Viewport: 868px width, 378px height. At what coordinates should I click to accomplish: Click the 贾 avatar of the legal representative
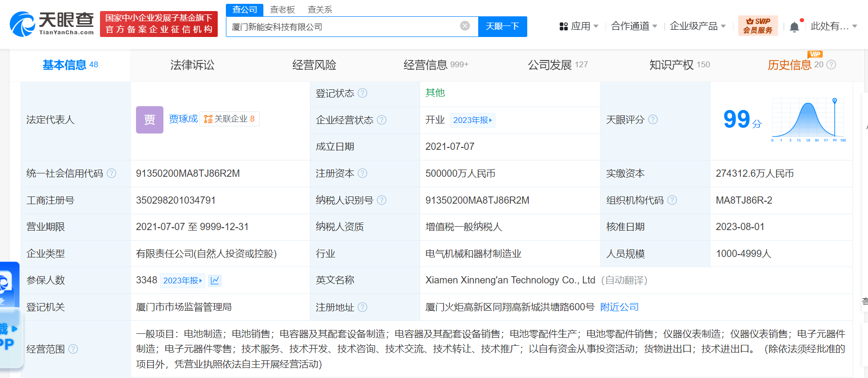point(149,120)
